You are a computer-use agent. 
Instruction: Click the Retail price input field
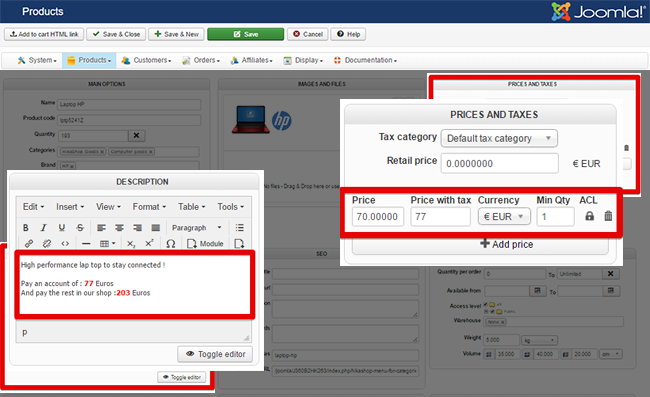[500, 163]
